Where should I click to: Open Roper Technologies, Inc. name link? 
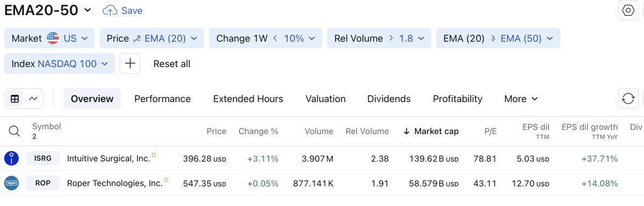[115, 183]
